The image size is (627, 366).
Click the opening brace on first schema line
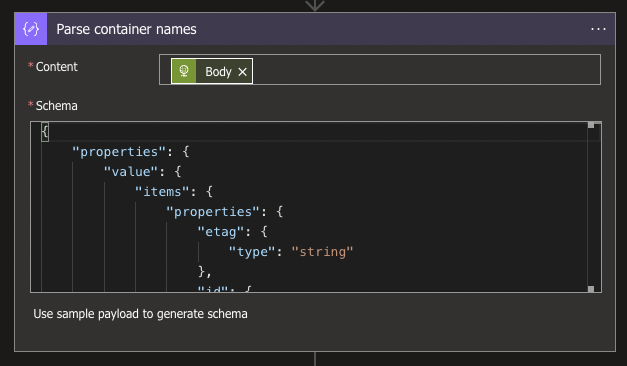[45, 132]
